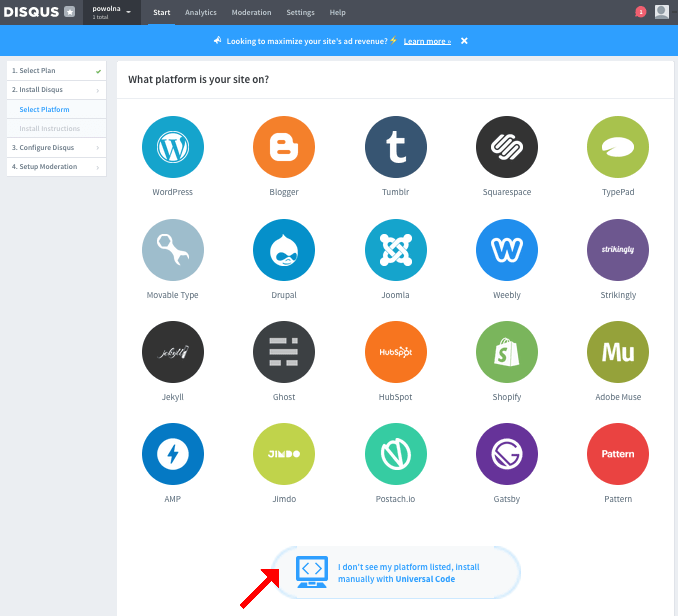The image size is (678, 616).
Task: Click the Adobe Muse text label
Action: pos(618,397)
